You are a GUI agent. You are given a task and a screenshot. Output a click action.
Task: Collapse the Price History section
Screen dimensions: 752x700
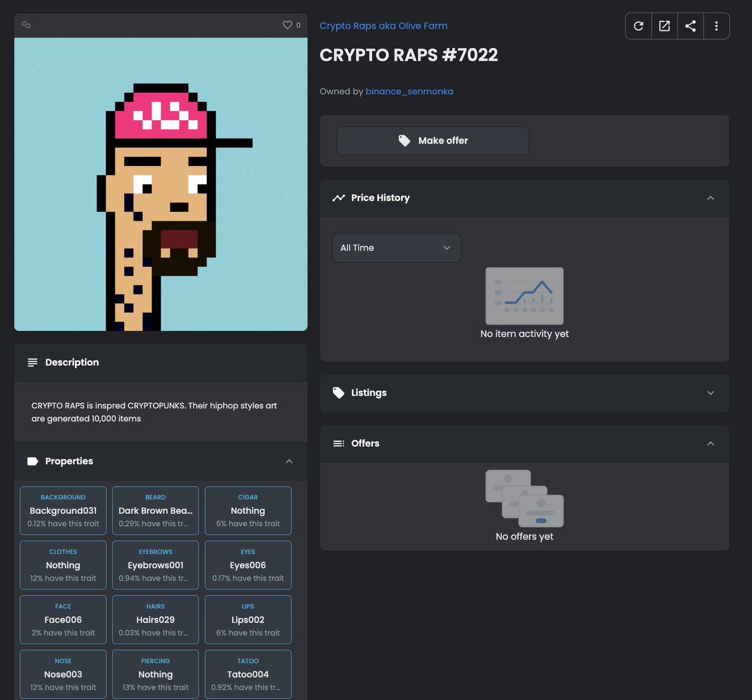[x=711, y=198]
